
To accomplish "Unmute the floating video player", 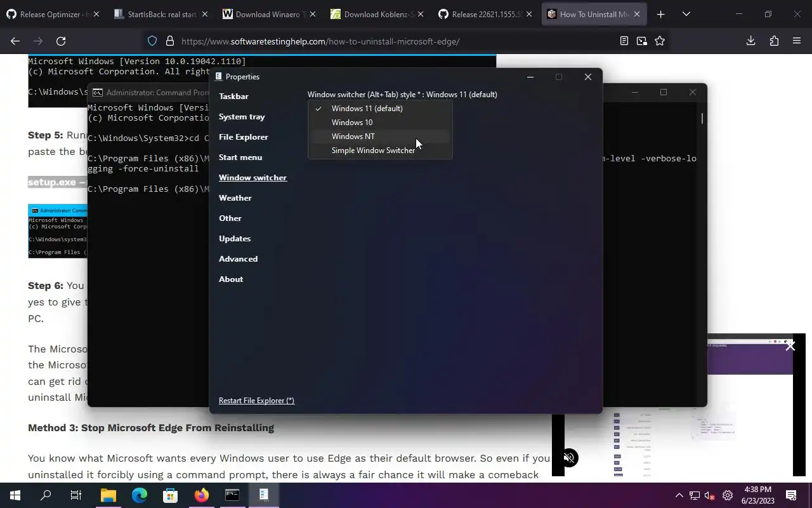I will [x=569, y=457].
